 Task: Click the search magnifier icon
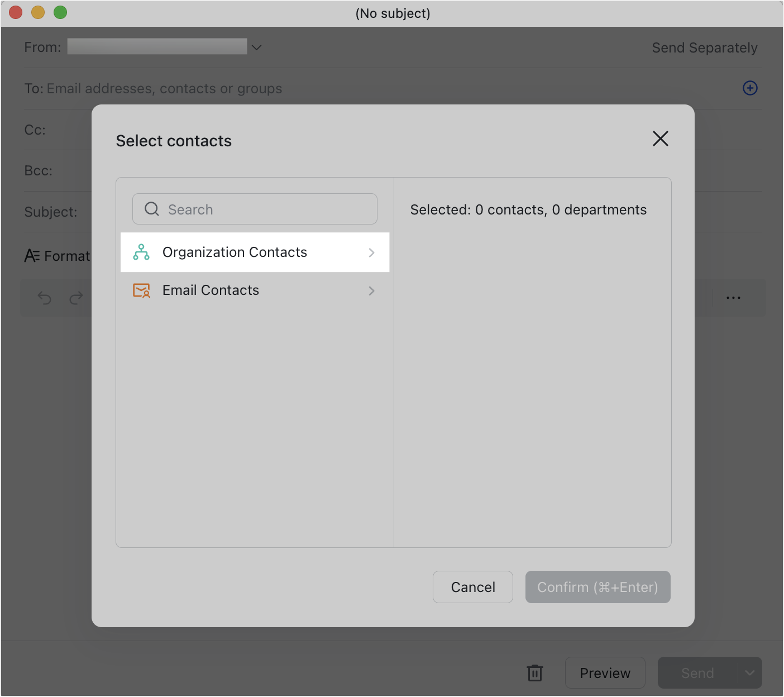coord(151,209)
